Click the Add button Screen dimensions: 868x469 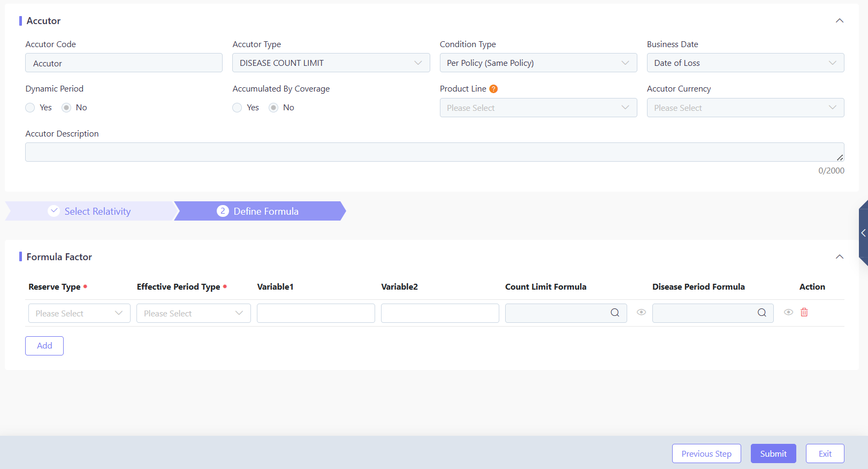(x=44, y=346)
